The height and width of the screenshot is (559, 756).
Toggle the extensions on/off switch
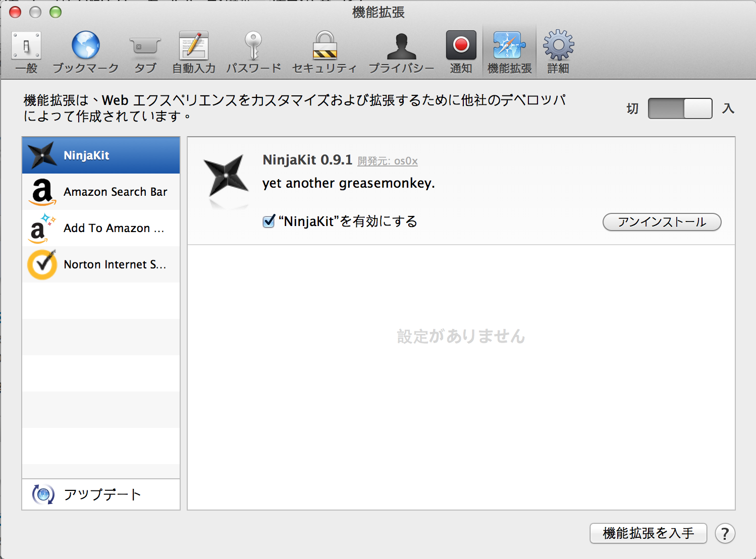tap(680, 108)
